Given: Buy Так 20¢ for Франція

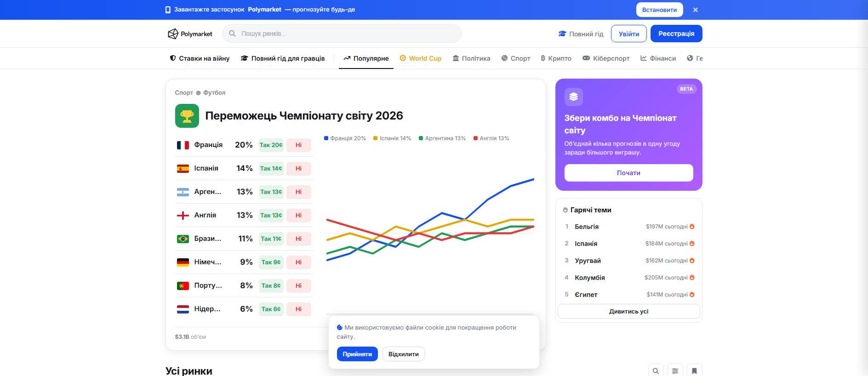Looking at the screenshot, I should point(271,145).
